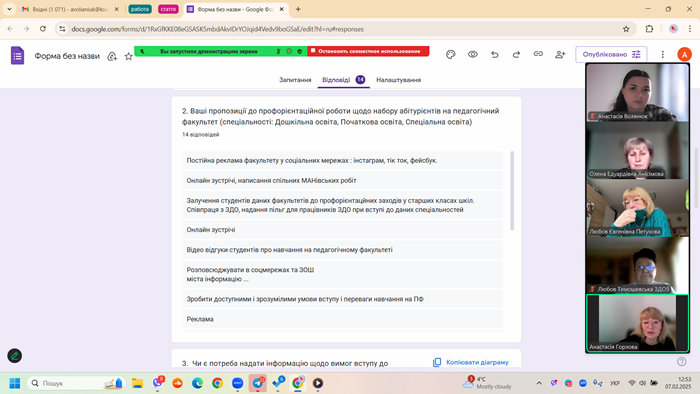Select response about 'Відео відгуки студентів'

click(342, 250)
